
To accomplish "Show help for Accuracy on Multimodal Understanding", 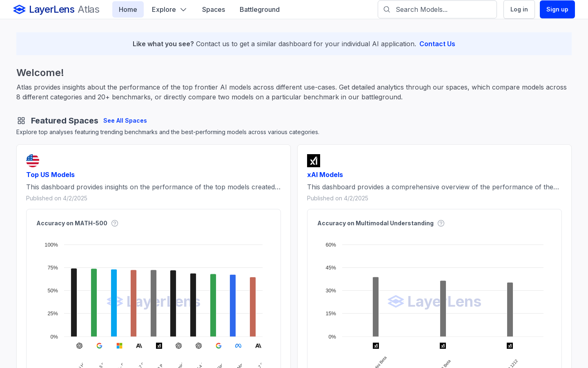I will (441, 223).
